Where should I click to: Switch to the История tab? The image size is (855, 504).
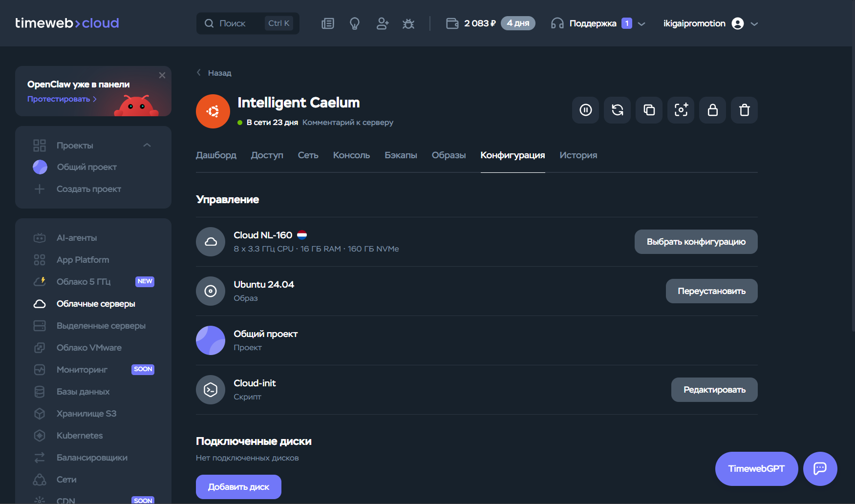click(578, 155)
